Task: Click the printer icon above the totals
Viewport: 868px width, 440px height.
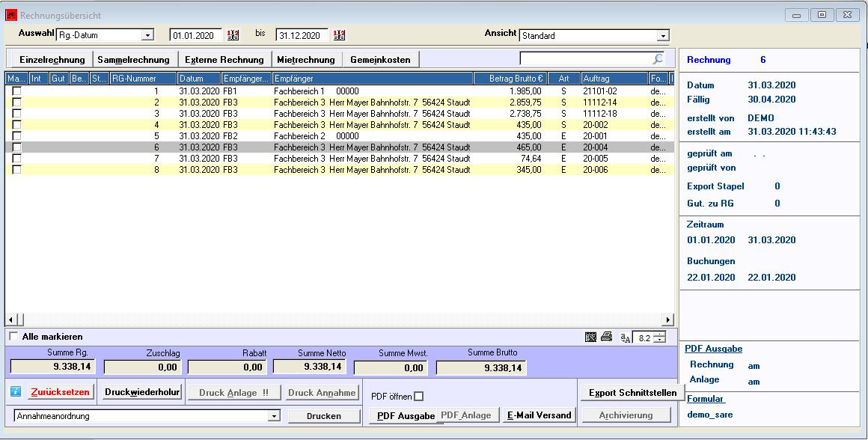Action: point(607,337)
